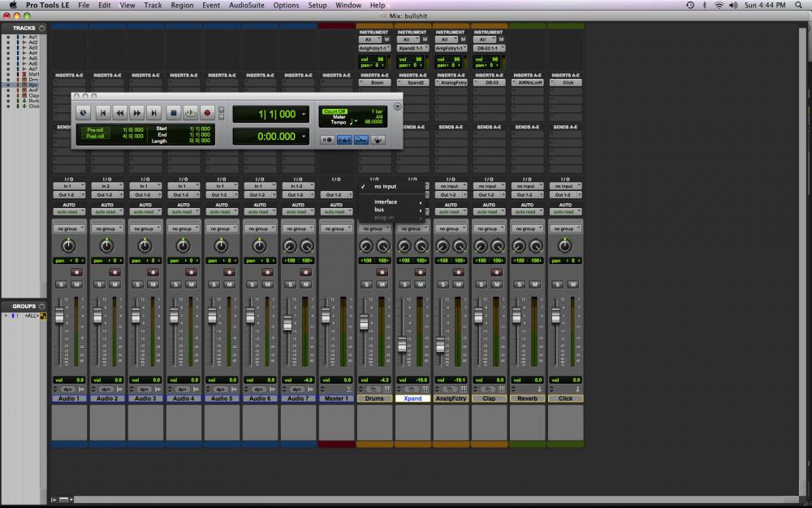
Task: Open the Master 1 output selector
Action: [x=336, y=195]
